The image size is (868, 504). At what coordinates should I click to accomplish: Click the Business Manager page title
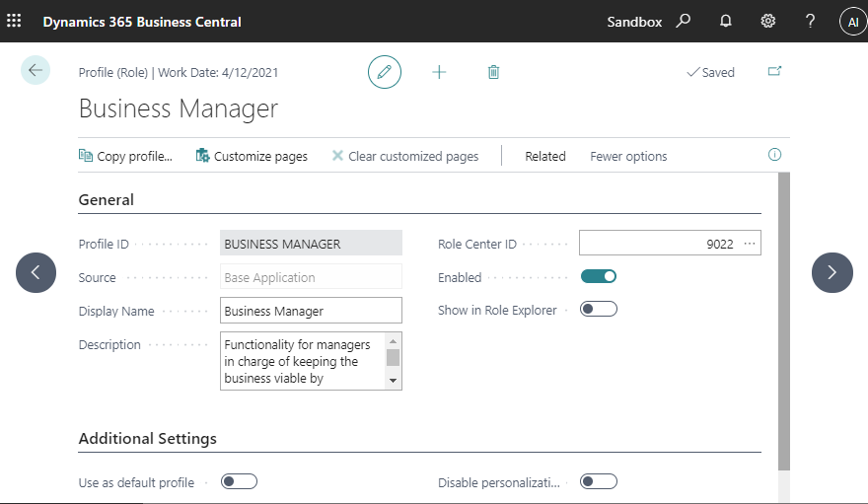click(179, 108)
